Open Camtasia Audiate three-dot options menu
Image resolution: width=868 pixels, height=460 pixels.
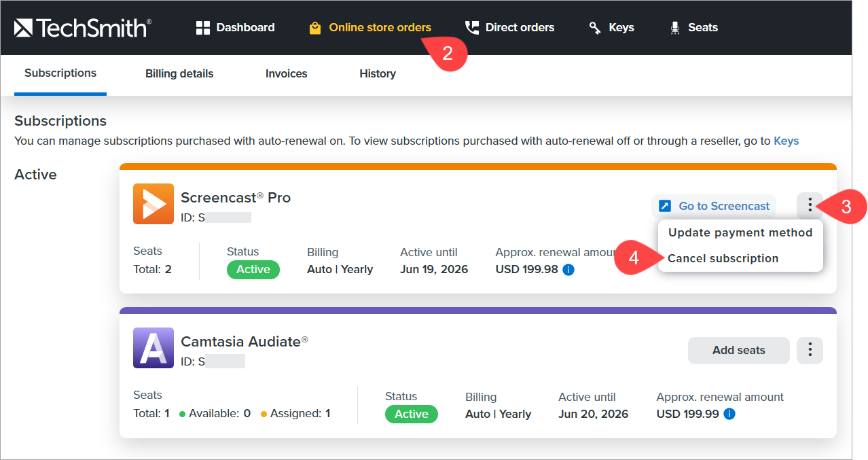pyautogui.click(x=810, y=351)
